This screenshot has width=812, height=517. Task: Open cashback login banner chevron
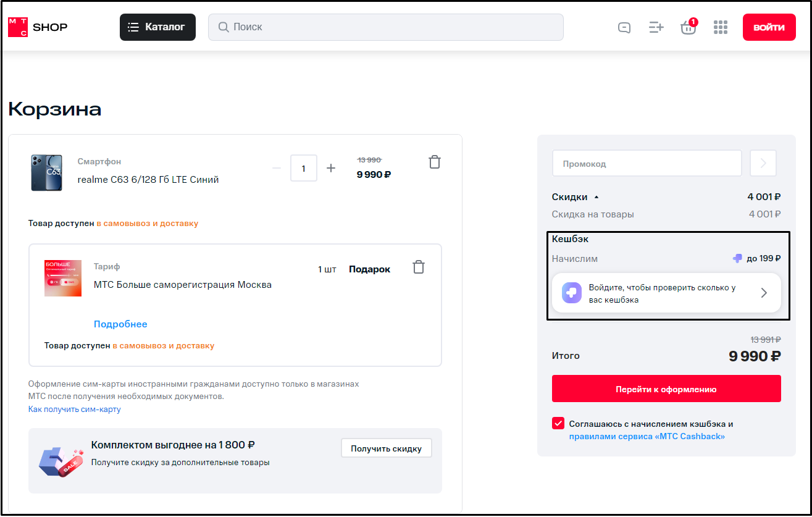764,293
